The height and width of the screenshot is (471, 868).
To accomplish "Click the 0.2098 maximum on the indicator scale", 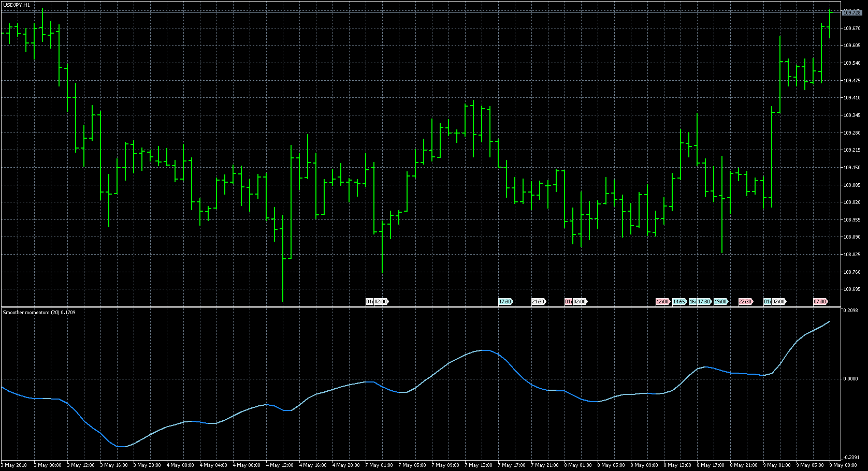I will point(850,311).
